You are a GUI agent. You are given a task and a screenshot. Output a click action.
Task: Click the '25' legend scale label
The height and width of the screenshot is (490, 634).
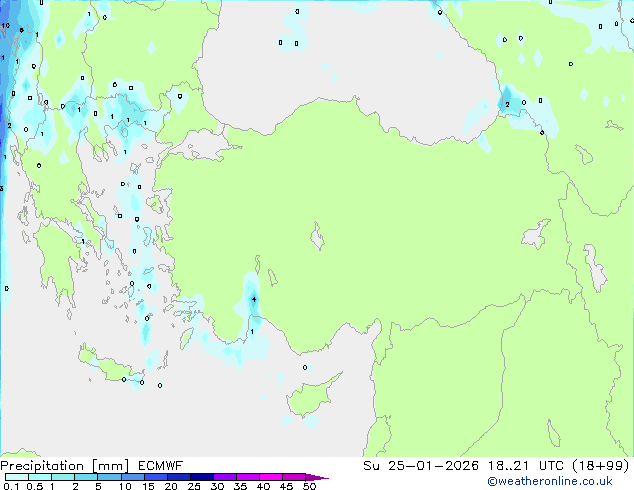tap(194, 486)
